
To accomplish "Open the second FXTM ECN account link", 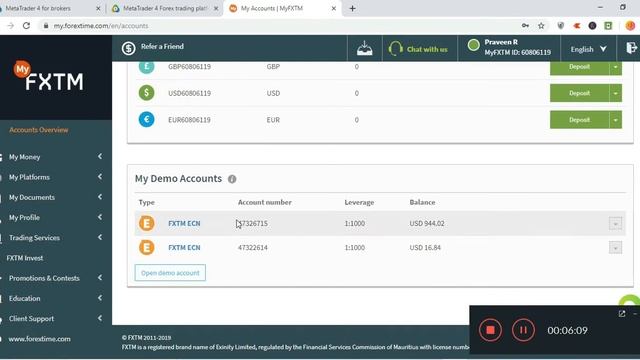I will click(184, 247).
